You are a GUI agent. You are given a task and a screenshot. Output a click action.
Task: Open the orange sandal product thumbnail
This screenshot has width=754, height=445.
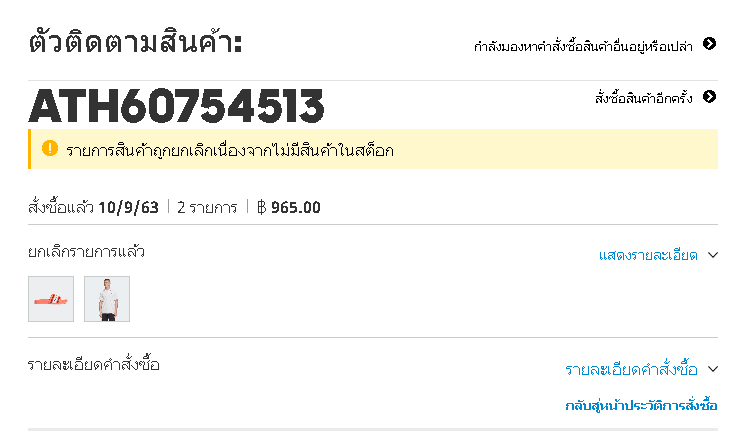coord(51,299)
